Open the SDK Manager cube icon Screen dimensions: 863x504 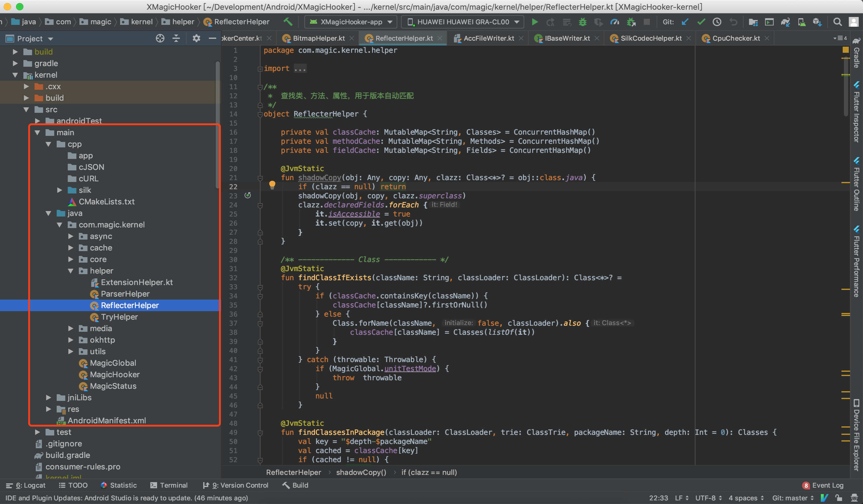click(x=818, y=22)
